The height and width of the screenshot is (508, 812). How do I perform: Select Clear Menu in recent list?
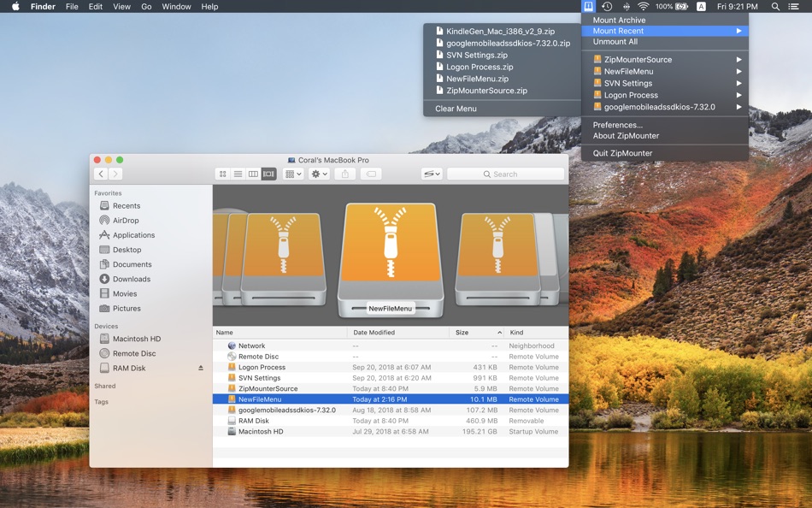tap(456, 109)
